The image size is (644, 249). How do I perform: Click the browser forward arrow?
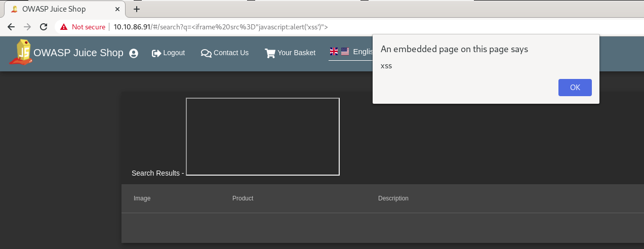[x=27, y=27]
